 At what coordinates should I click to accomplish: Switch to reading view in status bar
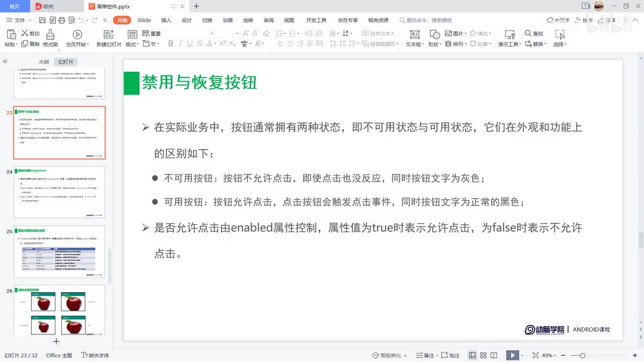point(494,355)
